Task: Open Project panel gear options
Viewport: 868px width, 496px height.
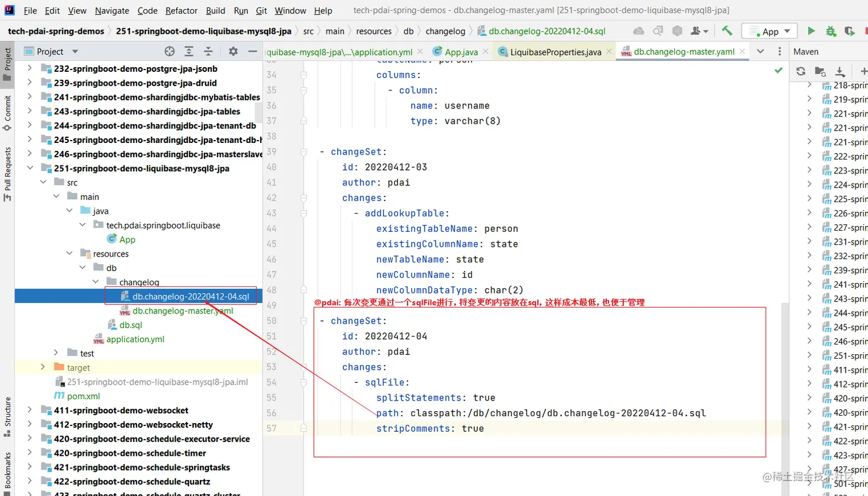Action: pyautogui.click(x=233, y=51)
